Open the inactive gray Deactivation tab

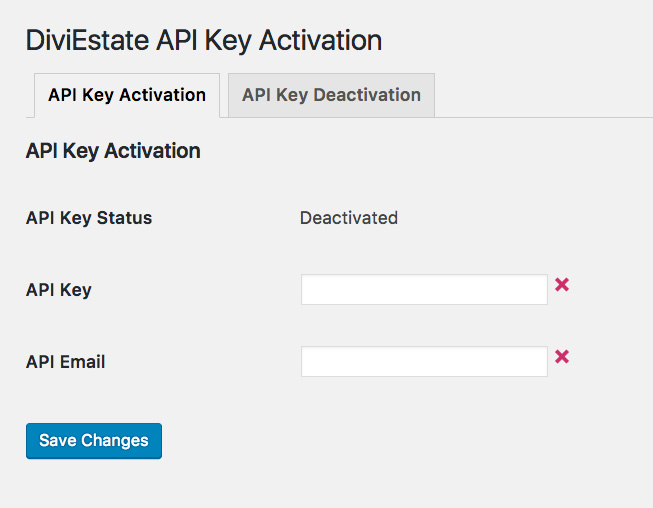(x=331, y=95)
